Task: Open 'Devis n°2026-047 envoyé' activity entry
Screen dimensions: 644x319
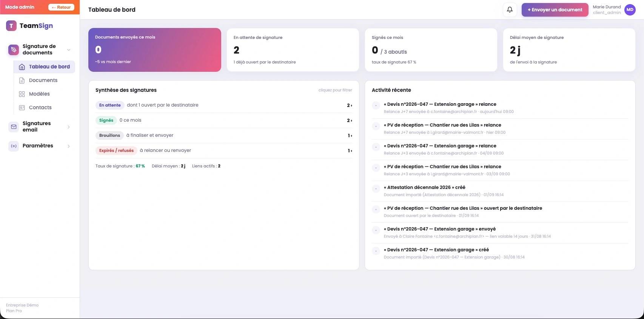Action: coord(500,233)
